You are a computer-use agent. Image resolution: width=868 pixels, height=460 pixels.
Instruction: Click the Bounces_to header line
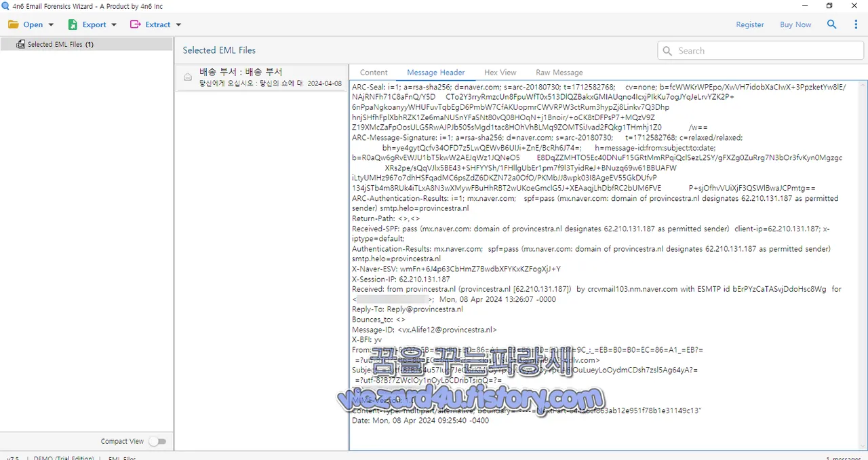pos(378,320)
